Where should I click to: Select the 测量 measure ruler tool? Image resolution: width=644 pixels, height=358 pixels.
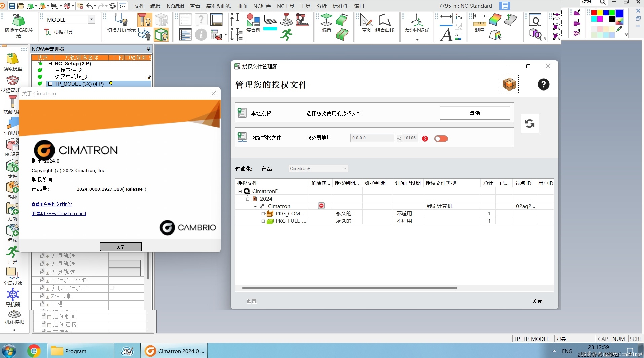coord(479,23)
